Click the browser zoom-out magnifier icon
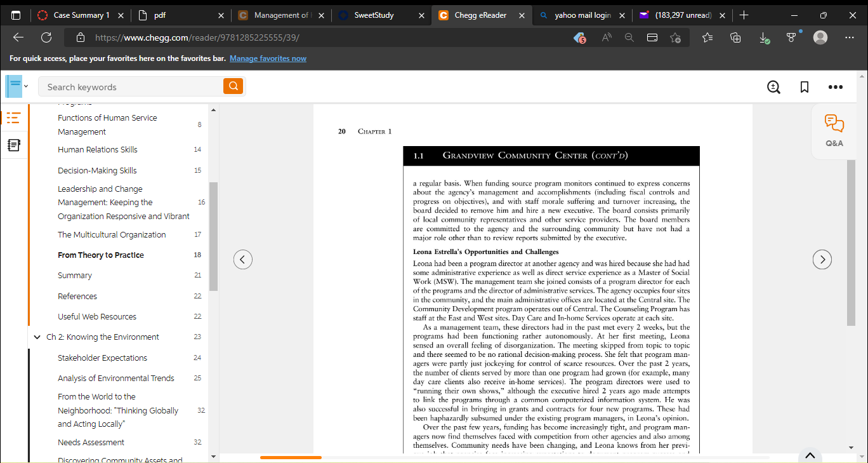This screenshot has width=868, height=463. (629, 37)
